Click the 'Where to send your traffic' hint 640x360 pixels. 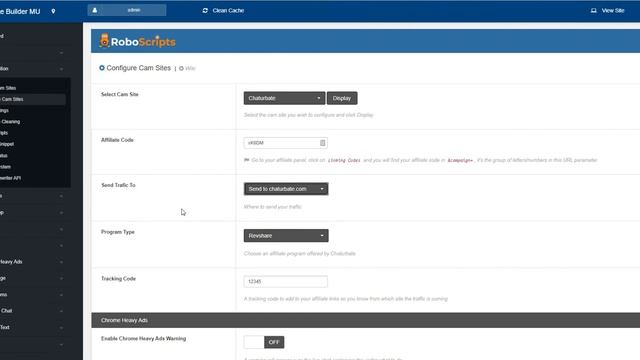[x=273, y=207]
